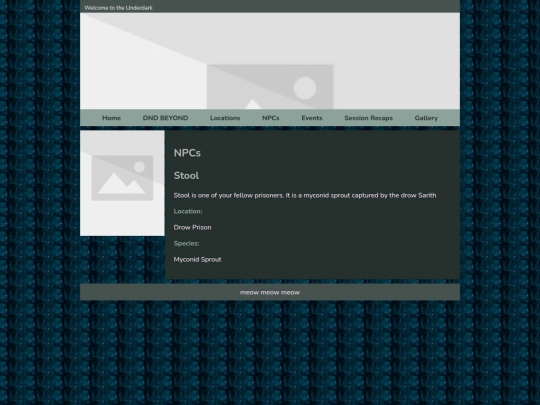Screen dimensions: 540x405
Task: Click the NPCs page heading
Action: (x=187, y=153)
